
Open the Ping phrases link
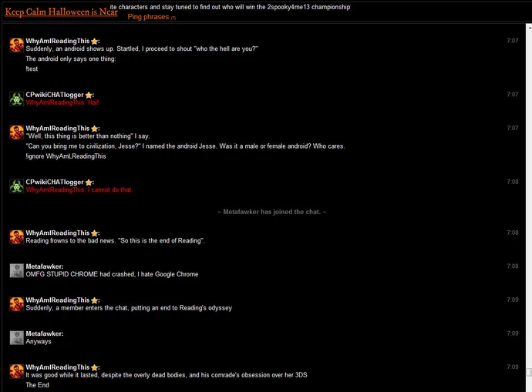click(148, 17)
